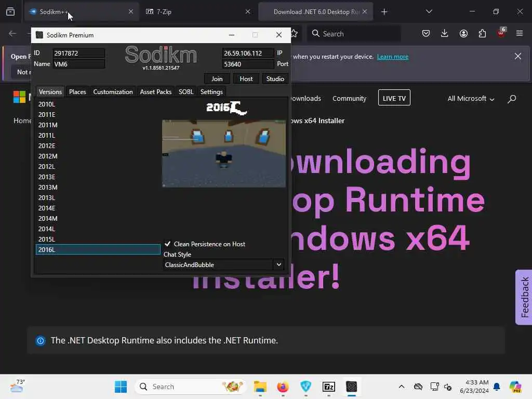Open uBlock Origin extension icon
Screen dimensions: 532x399
coord(501,33)
